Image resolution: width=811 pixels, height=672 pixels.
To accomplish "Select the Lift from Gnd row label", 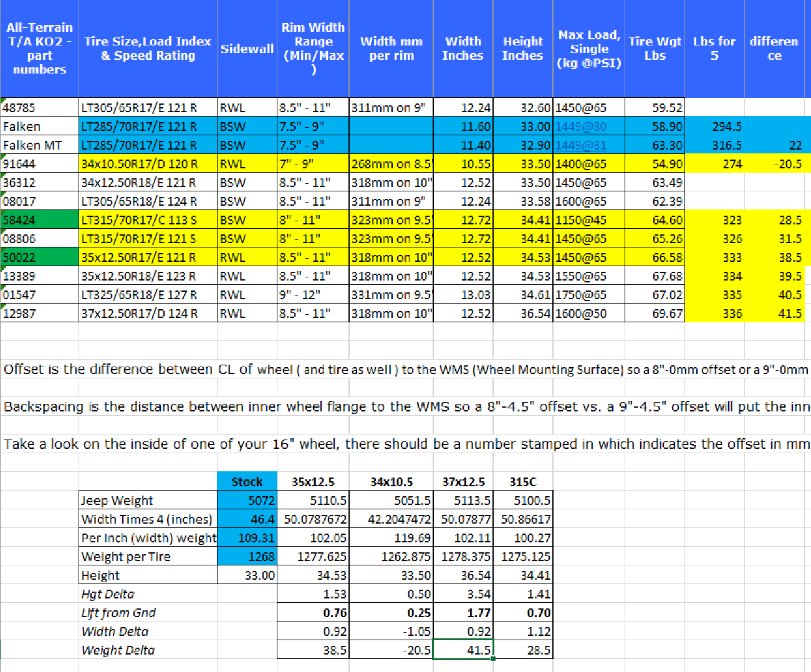I will [x=148, y=613].
